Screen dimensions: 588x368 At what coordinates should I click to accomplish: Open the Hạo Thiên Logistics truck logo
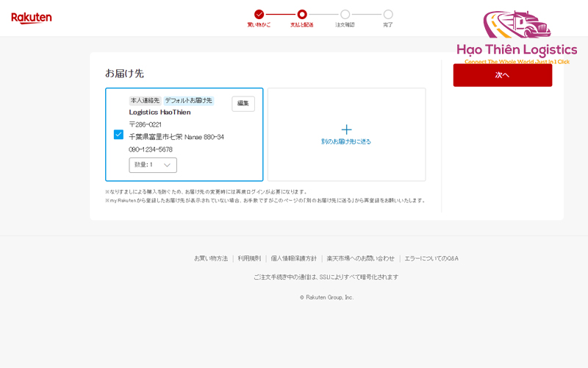click(x=517, y=24)
